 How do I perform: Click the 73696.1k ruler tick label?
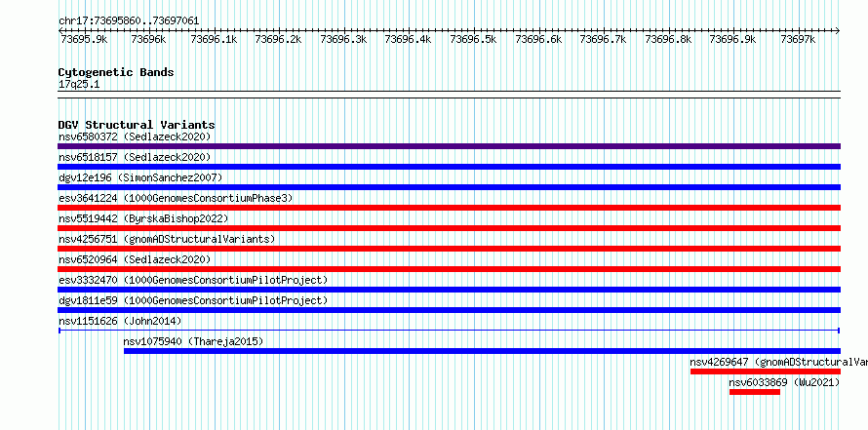click(214, 39)
